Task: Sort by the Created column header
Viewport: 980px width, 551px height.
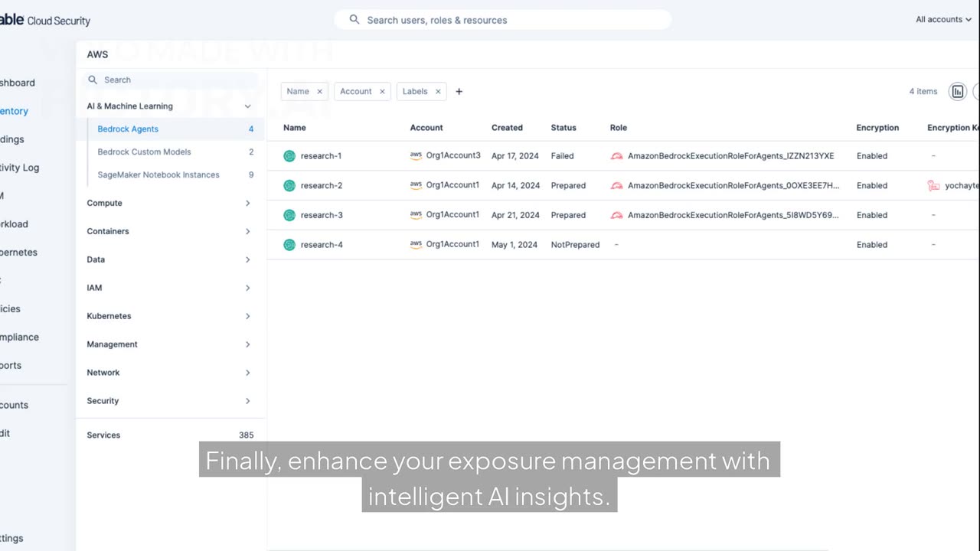Action: (x=507, y=128)
